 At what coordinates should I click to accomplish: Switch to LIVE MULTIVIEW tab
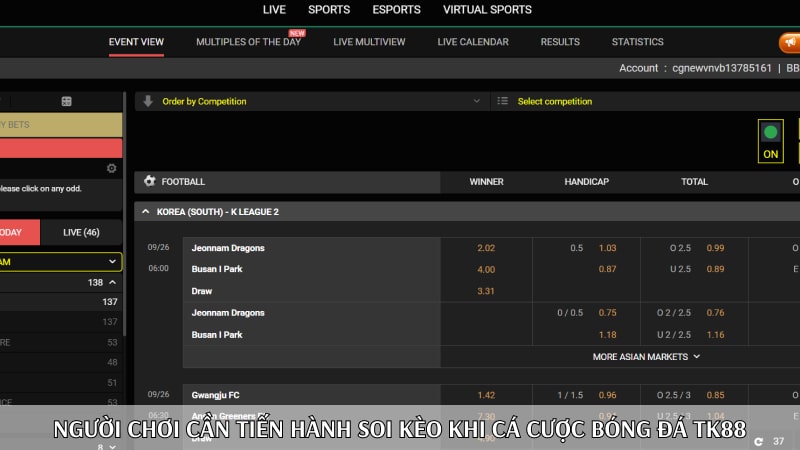click(x=369, y=42)
